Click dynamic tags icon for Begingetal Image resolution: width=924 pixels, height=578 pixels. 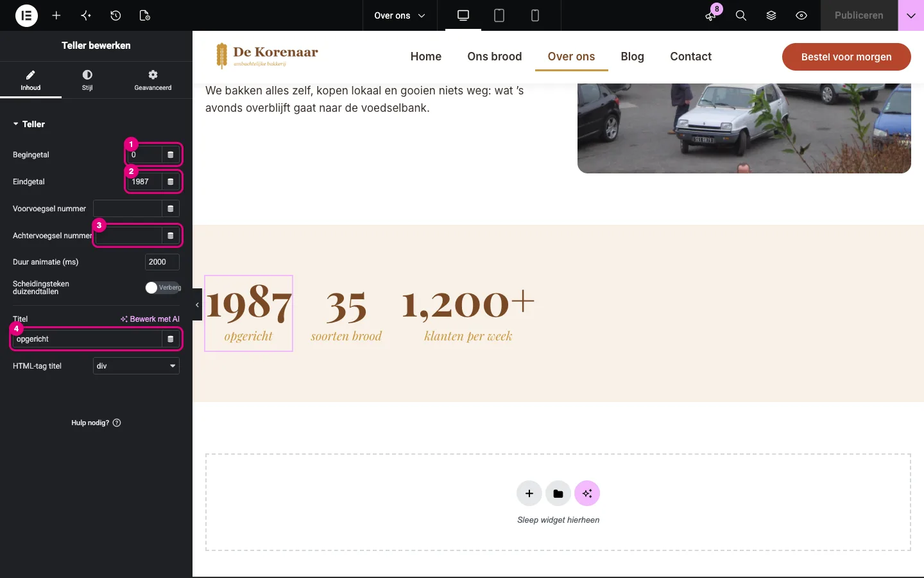coord(171,155)
